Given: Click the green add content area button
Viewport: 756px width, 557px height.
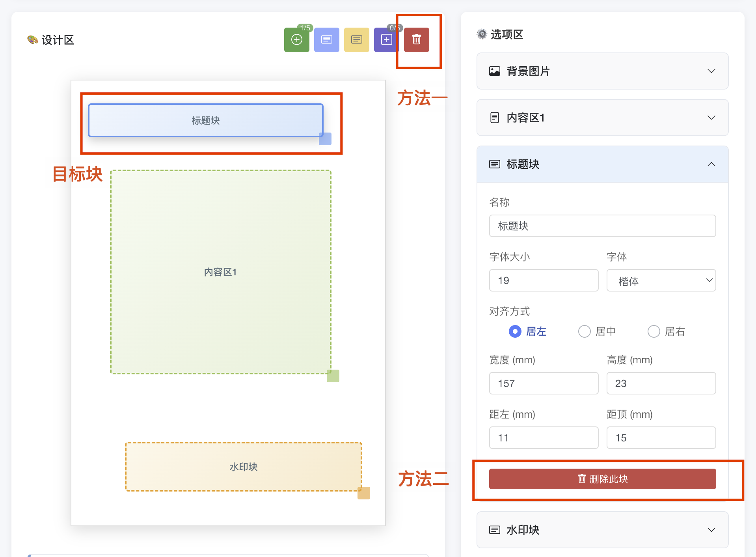Looking at the screenshot, I should (x=296, y=40).
